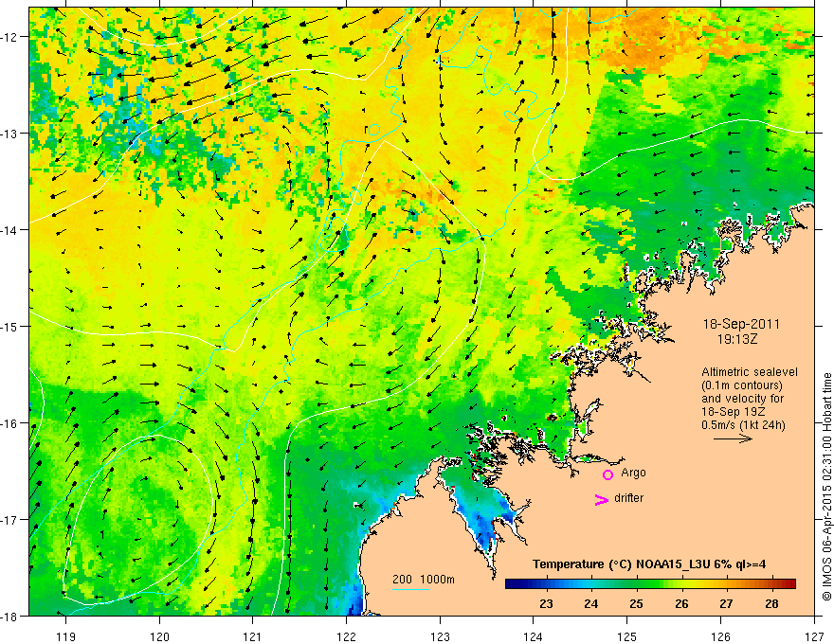Click the '200 1000m' depth legend text
The height and width of the screenshot is (644, 834).
tap(424, 580)
